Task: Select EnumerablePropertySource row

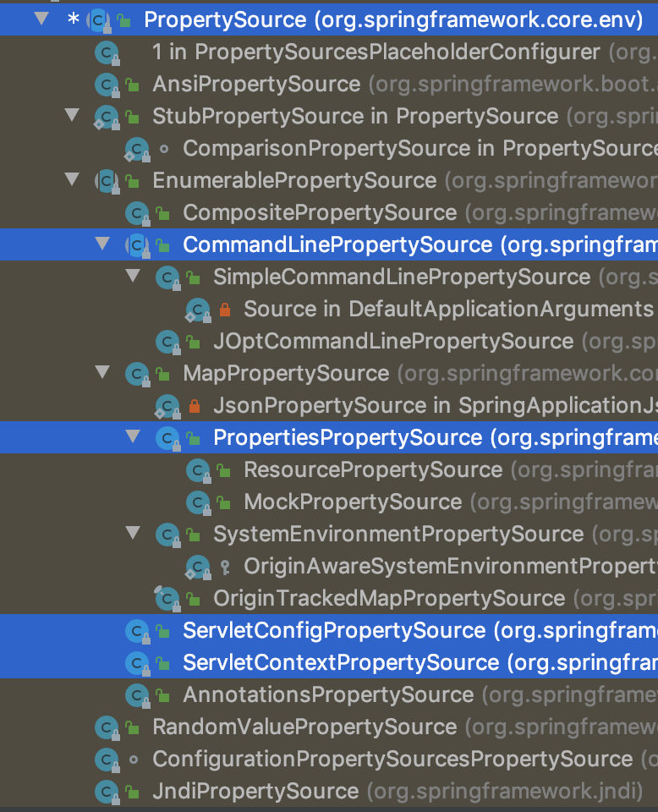Action: (329, 180)
